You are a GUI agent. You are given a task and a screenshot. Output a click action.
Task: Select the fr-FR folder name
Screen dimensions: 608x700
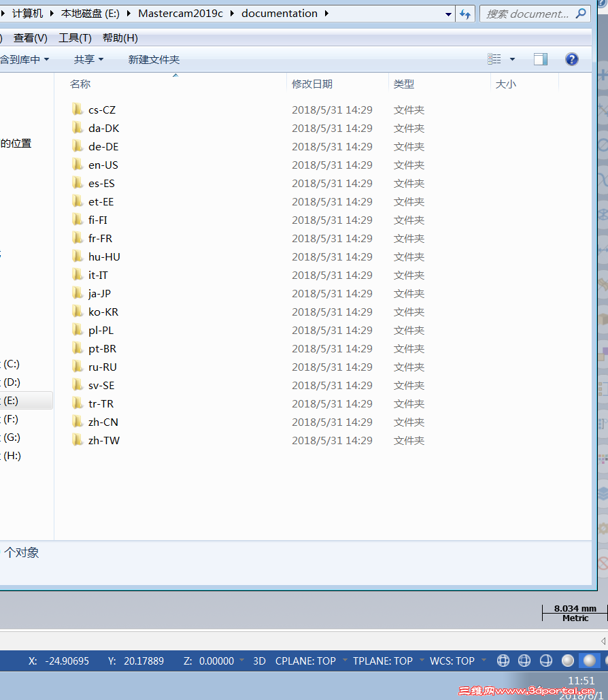(x=100, y=238)
